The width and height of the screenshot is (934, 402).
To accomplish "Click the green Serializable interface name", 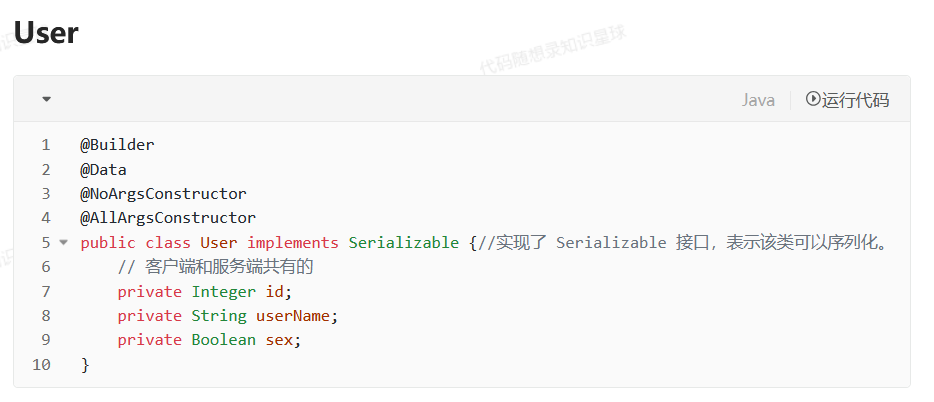I will (404, 242).
